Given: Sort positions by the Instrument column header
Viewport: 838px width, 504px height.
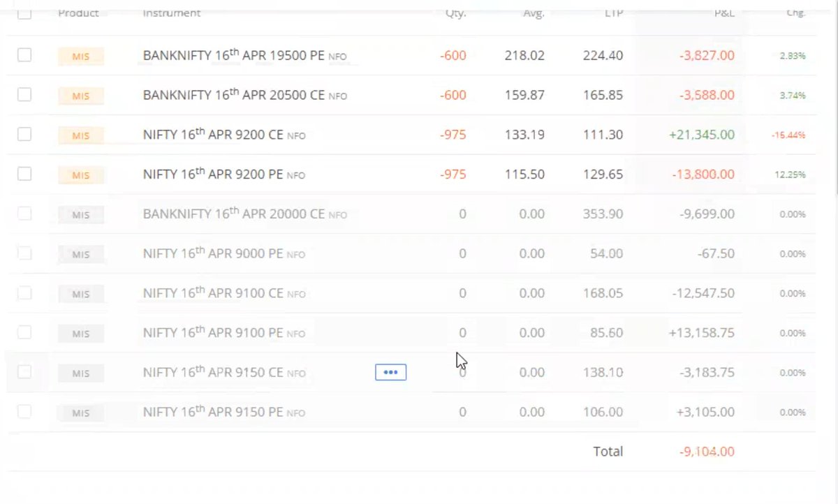Looking at the screenshot, I should tap(171, 13).
